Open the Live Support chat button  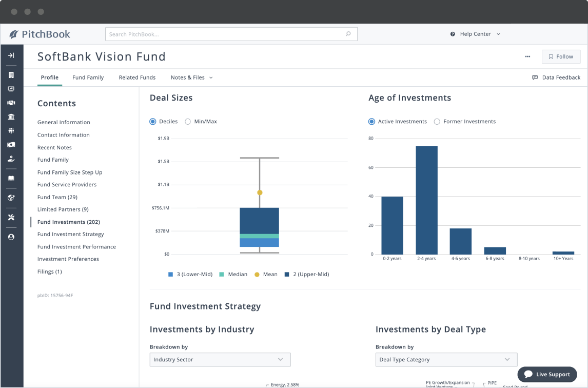547,374
